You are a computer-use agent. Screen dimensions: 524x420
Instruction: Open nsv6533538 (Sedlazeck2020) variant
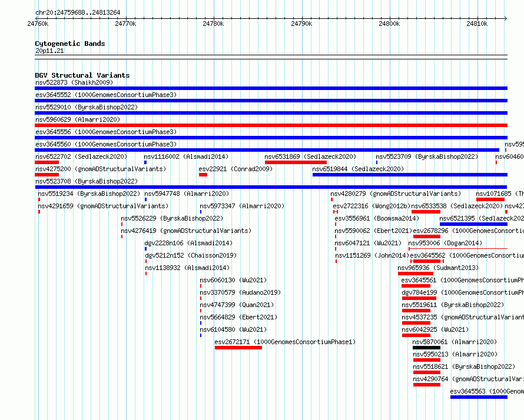point(457,206)
